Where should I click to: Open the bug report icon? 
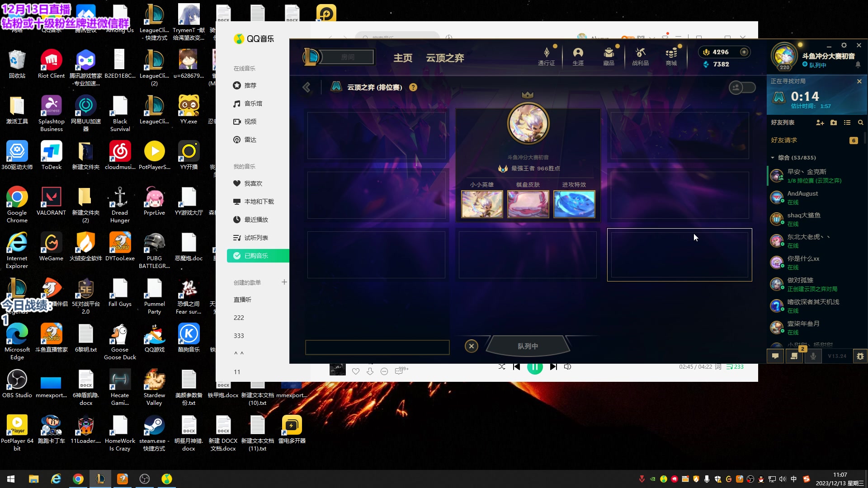[x=860, y=356]
